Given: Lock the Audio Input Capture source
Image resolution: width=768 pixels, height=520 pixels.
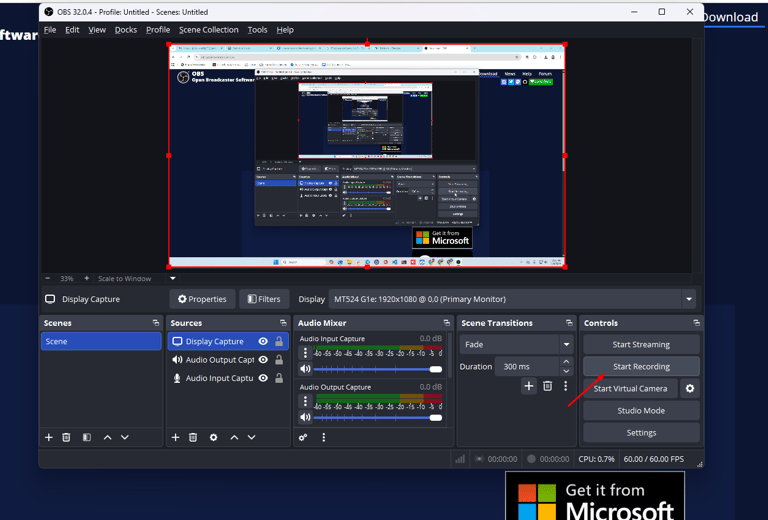Looking at the screenshot, I should (x=279, y=378).
